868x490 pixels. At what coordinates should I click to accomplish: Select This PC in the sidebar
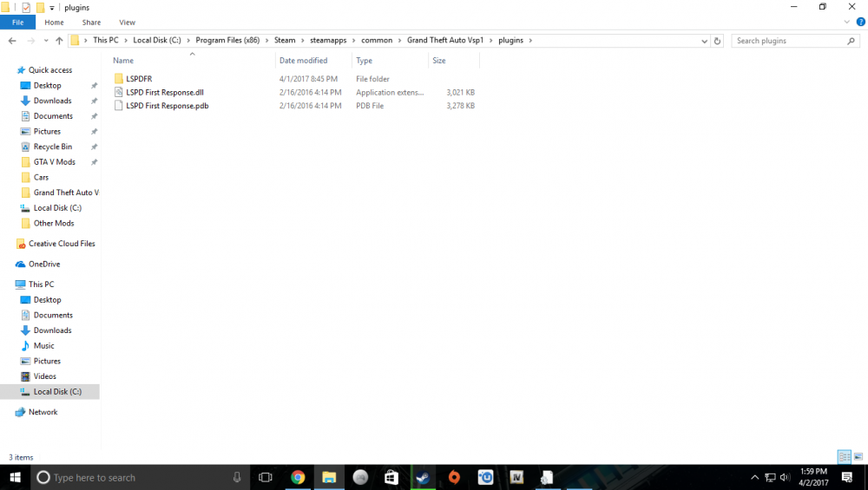(41, 284)
